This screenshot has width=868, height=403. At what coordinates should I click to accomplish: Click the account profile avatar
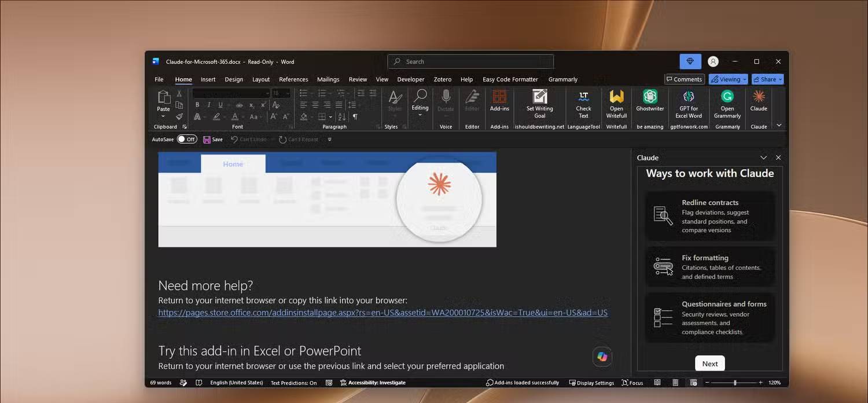[713, 61]
